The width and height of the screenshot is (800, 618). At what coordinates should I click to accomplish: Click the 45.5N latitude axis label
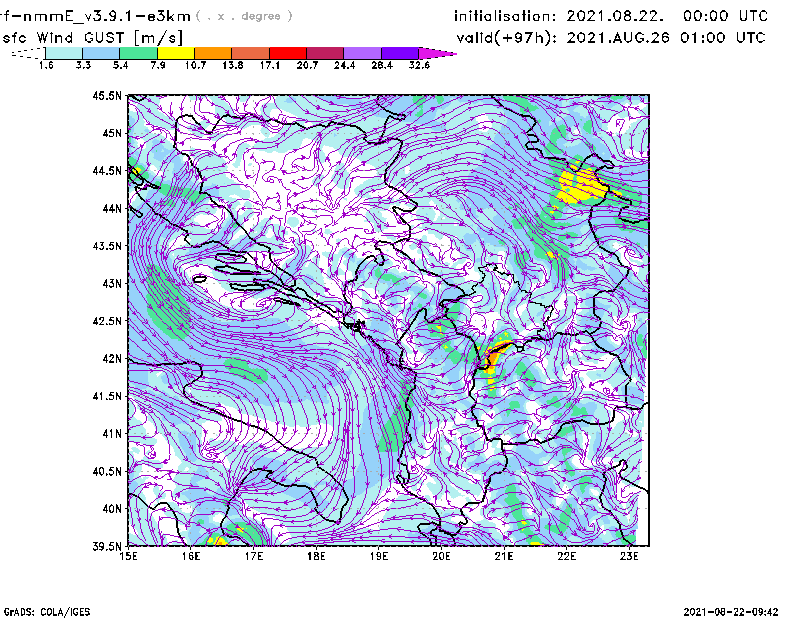click(x=106, y=96)
